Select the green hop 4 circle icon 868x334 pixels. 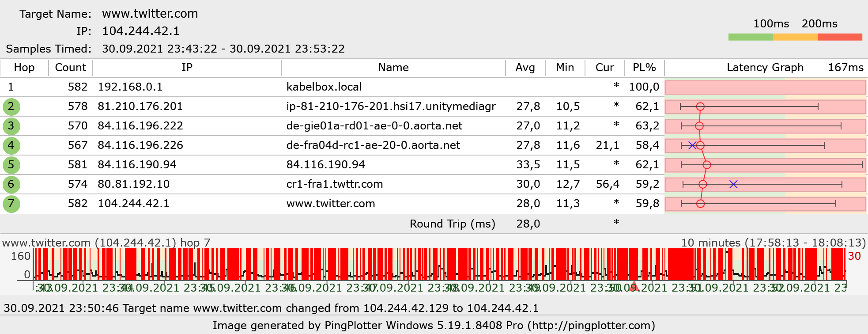[11, 145]
